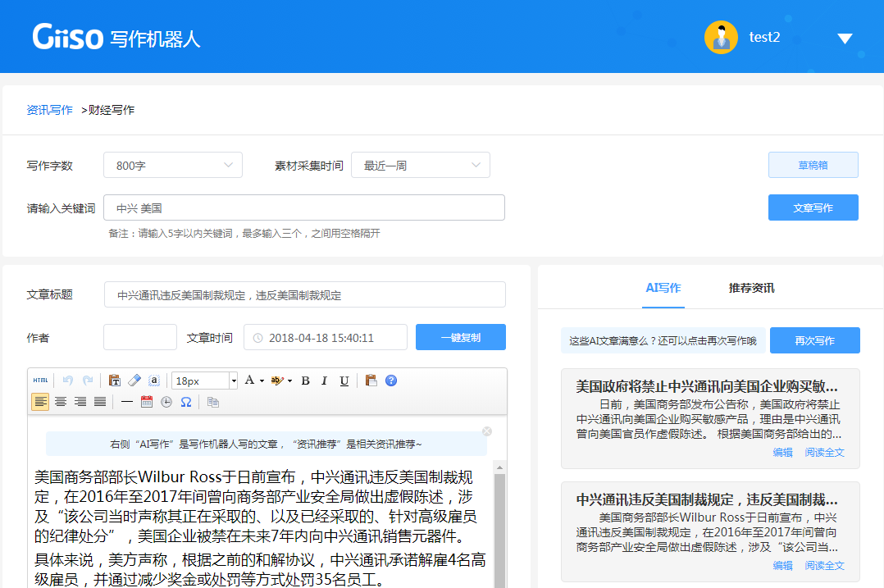Expand the user account dropdown arrow
This screenshot has width=884, height=588.
point(845,39)
